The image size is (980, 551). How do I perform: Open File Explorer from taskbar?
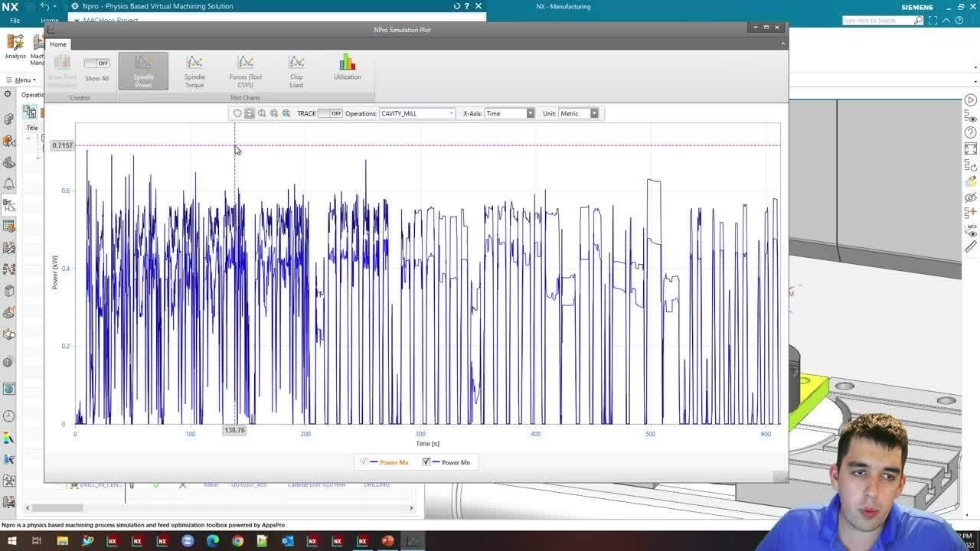tap(63, 541)
